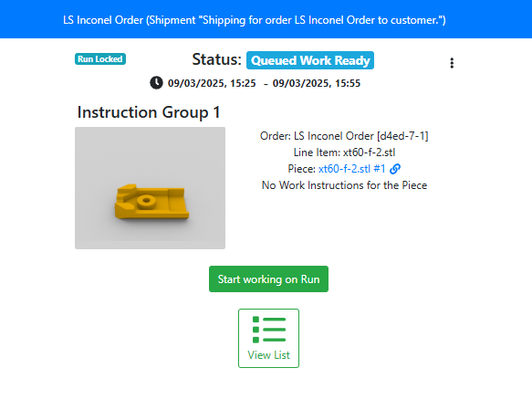Click the Queued Work Ready status badge
532x410 pixels.
310,60
